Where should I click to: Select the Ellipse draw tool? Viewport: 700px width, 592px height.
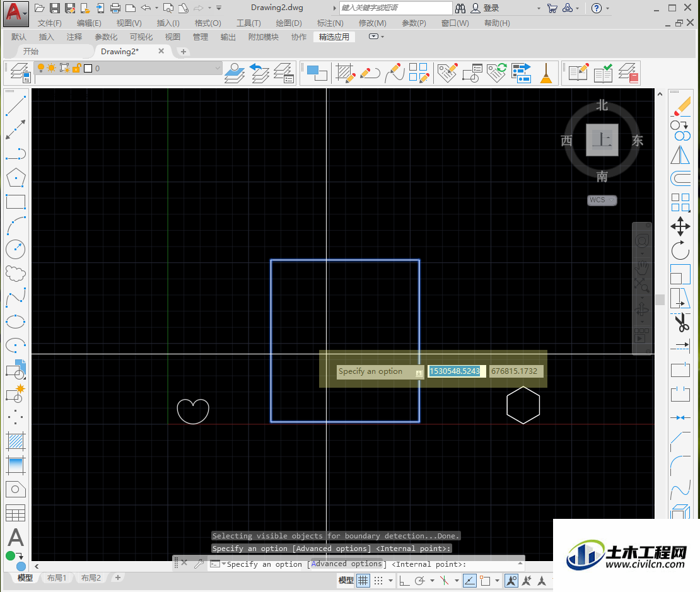(x=16, y=322)
